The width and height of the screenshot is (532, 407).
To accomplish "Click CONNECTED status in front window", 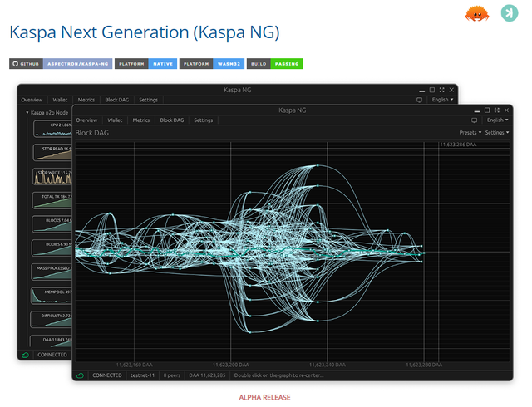I will click(x=107, y=375).
